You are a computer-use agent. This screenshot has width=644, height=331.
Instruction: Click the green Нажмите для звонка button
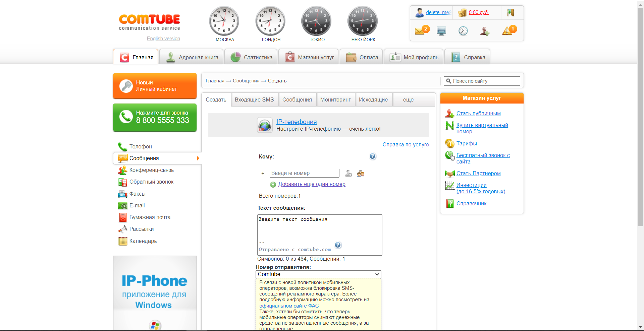(x=155, y=118)
